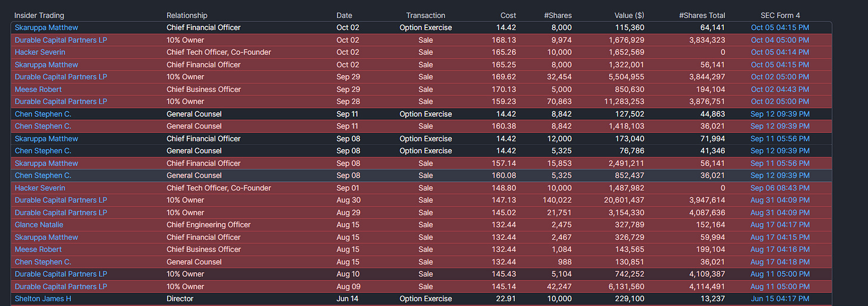868x306 pixels.
Task: Open SEC Form 4 link Aug 17 04:18 PM
Action: [x=780, y=262]
